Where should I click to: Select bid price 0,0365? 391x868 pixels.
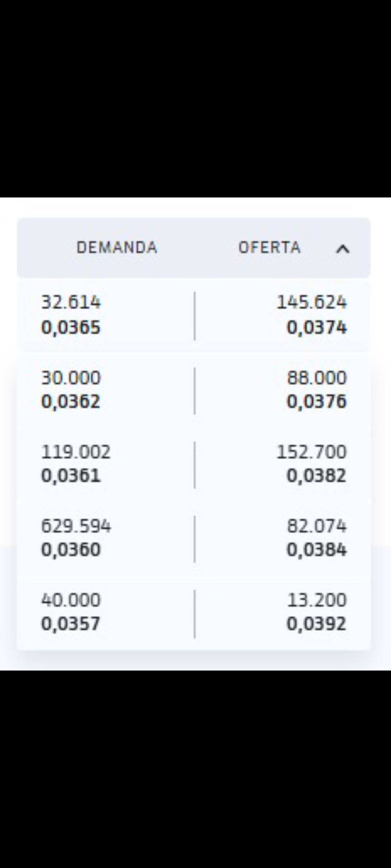pyautogui.click(x=71, y=328)
